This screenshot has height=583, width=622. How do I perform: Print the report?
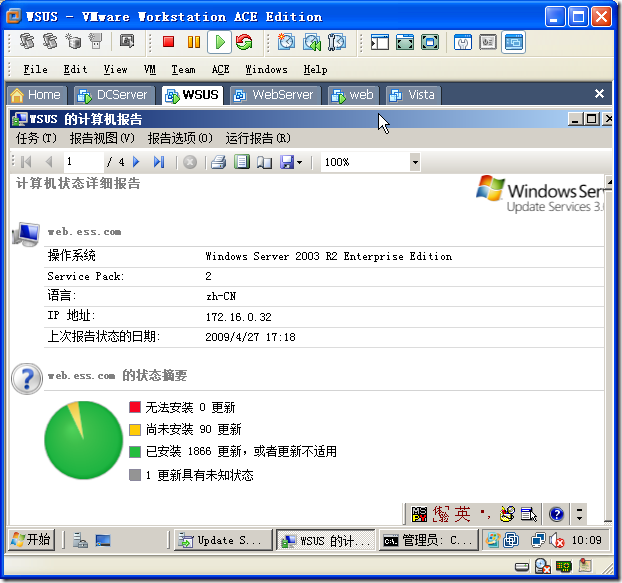coord(219,162)
